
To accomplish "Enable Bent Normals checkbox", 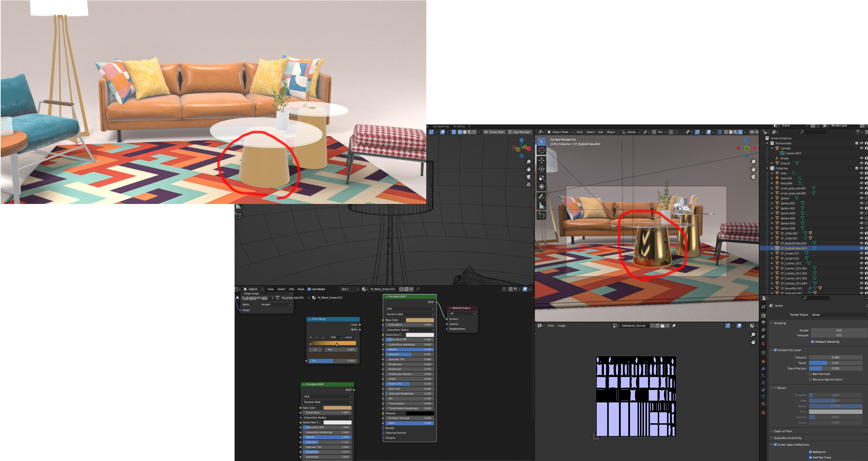I will [x=810, y=374].
